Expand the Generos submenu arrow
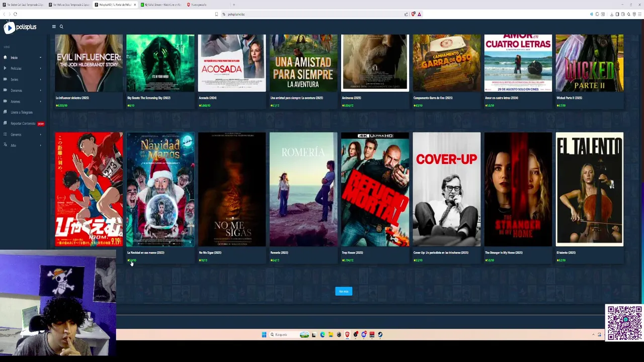Image resolution: width=644 pixels, height=362 pixels. point(40,134)
